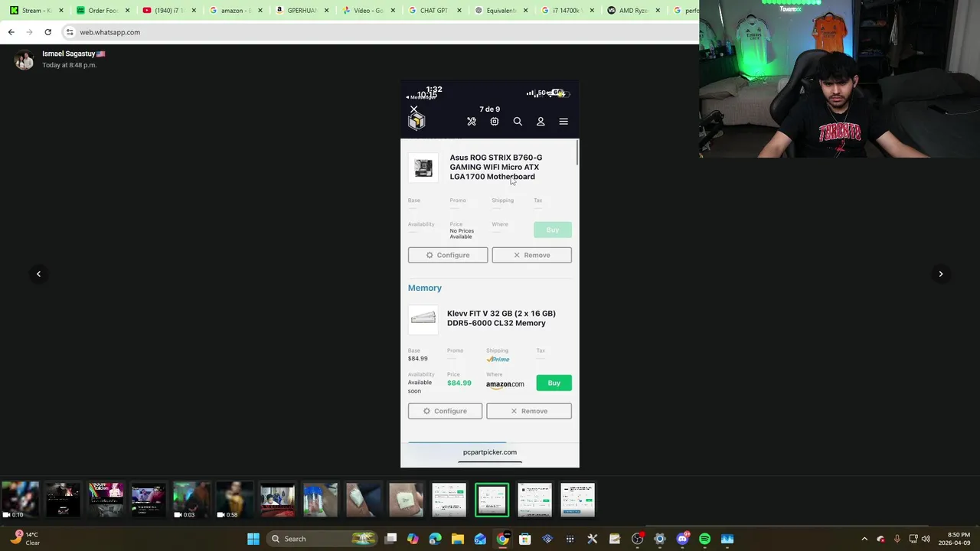Click the browser forward arrow
The height and width of the screenshot is (551, 980).
coord(29,32)
